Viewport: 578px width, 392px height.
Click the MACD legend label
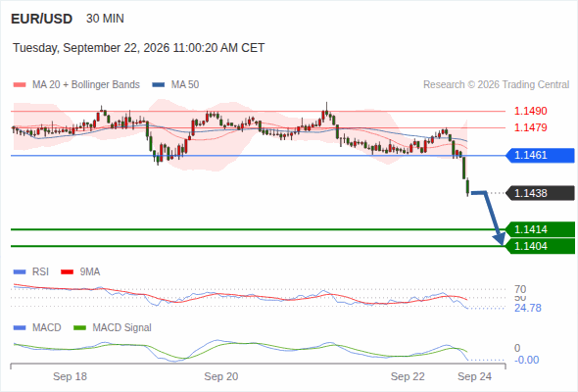(47, 328)
